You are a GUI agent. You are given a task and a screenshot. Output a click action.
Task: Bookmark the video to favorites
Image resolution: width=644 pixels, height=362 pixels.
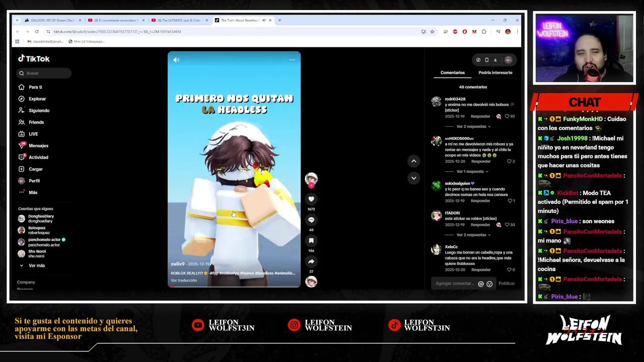tap(311, 241)
